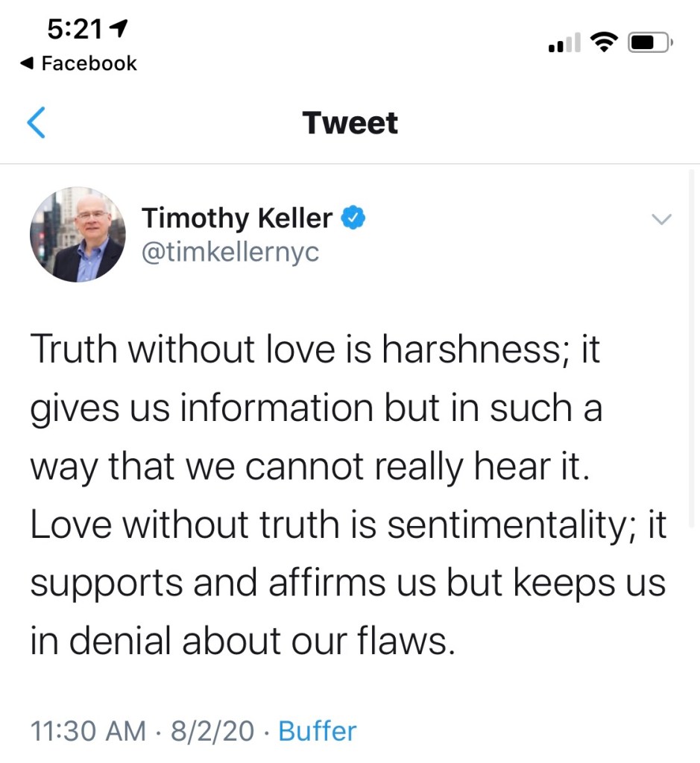The height and width of the screenshot is (763, 700).
Task: Open Timothy Keller's profile photo
Action: coord(78,235)
